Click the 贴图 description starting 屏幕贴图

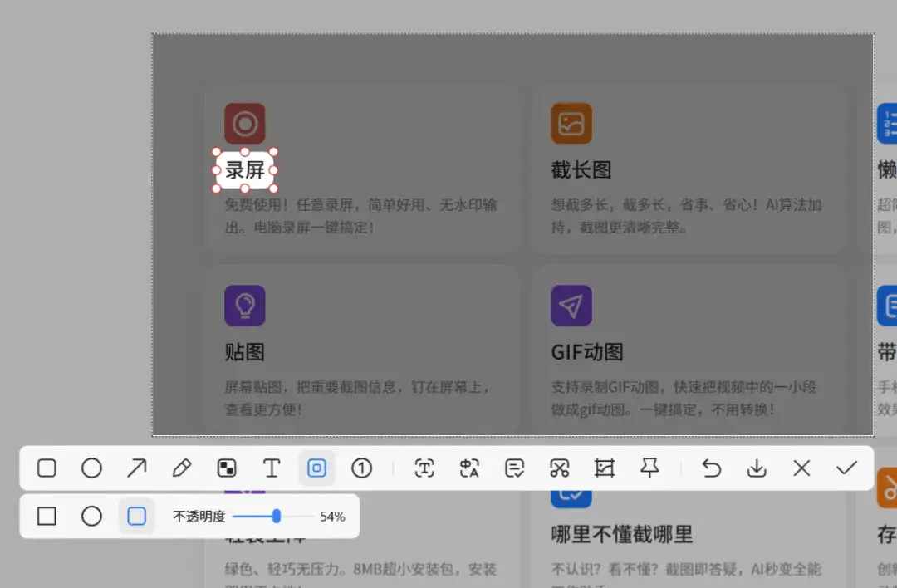(x=357, y=398)
